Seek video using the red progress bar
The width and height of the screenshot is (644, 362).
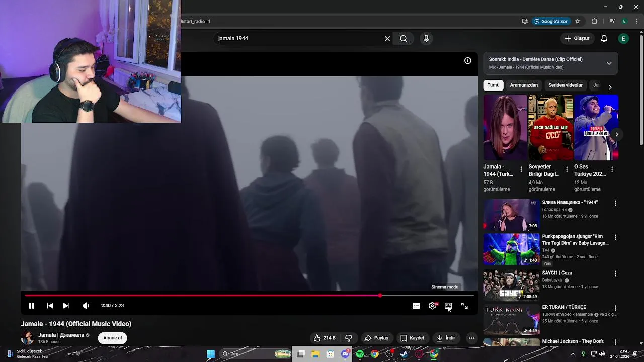(x=249, y=296)
